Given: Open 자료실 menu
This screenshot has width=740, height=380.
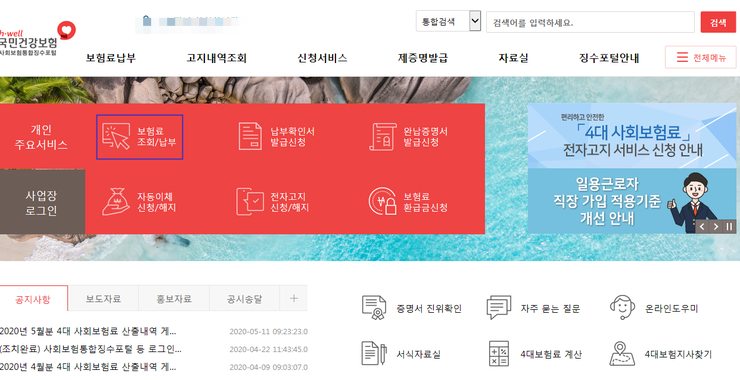Looking at the screenshot, I should [x=513, y=58].
